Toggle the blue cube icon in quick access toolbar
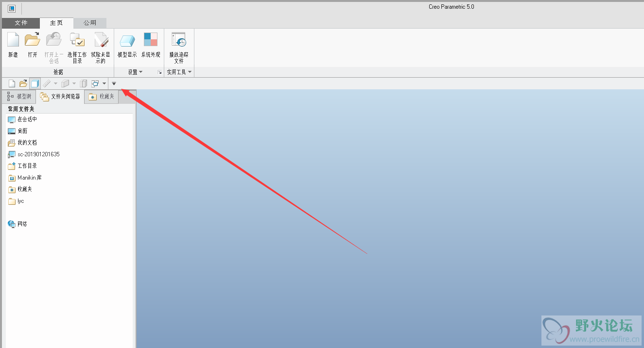Image resolution: width=644 pixels, height=348 pixels. tap(35, 83)
